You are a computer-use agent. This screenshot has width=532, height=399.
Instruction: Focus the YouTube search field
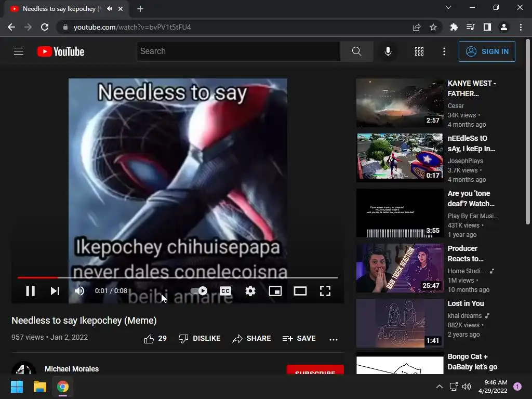click(x=238, y=51)
